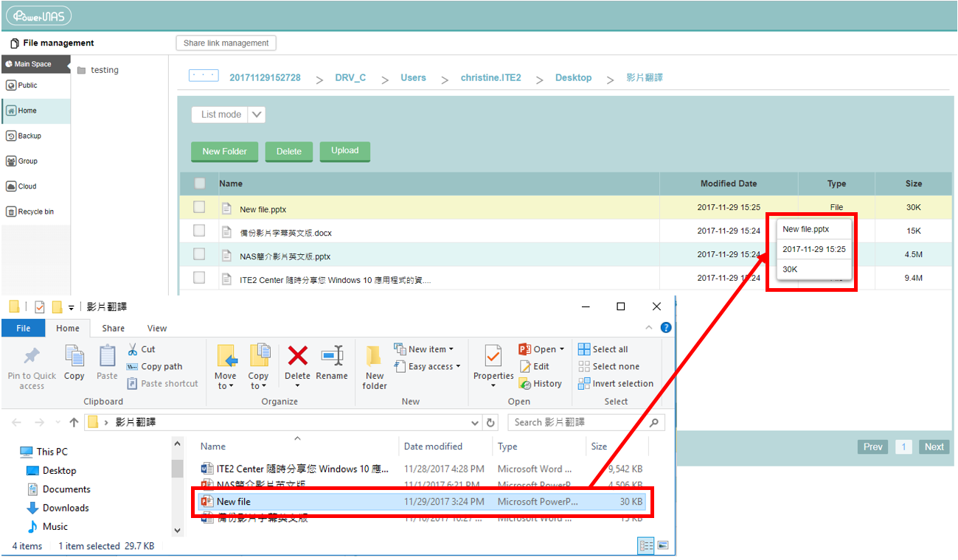
Task: Open Cloud section in sidebar
Action: (21, 186)
